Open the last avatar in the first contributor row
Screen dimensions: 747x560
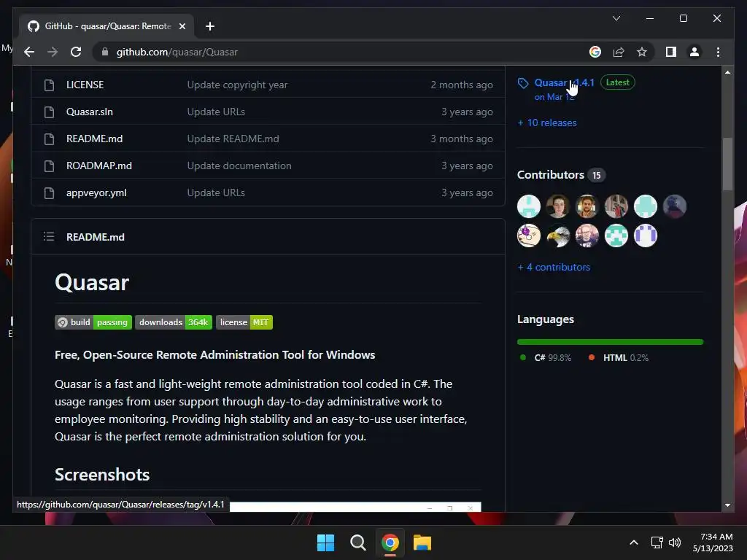click(x=675, y=206)
